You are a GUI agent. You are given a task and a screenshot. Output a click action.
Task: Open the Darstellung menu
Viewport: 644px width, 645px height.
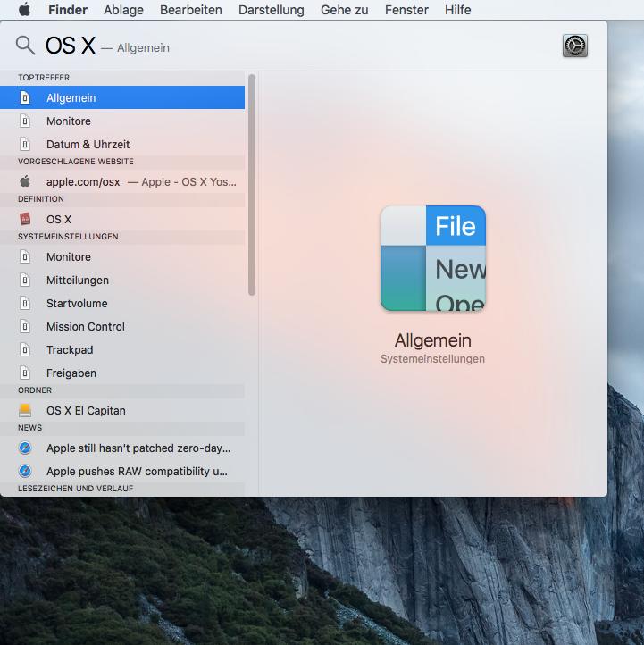click(x=272, y=10)
